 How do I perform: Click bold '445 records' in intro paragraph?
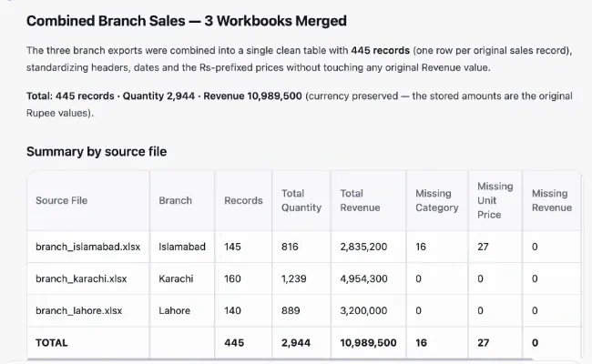pyautogui.click(x=380, y=51)
